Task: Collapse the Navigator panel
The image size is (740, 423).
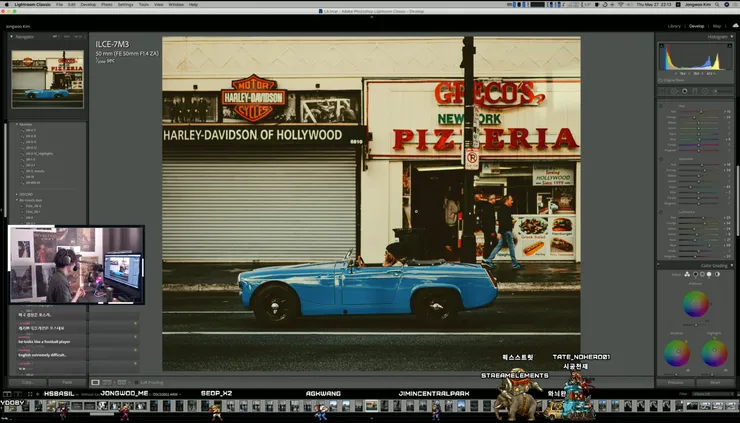Action: pyautogui.click(x=11, y=36)
